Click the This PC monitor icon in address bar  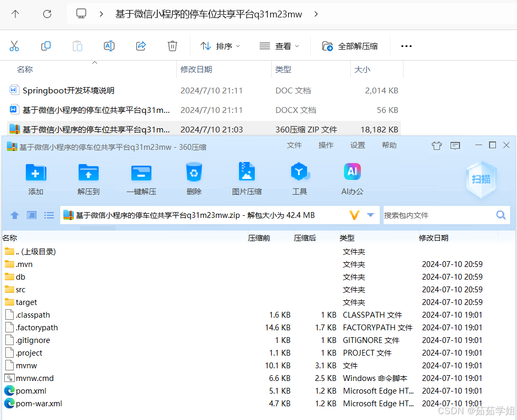pyautogui.click(x=81, y=14)
